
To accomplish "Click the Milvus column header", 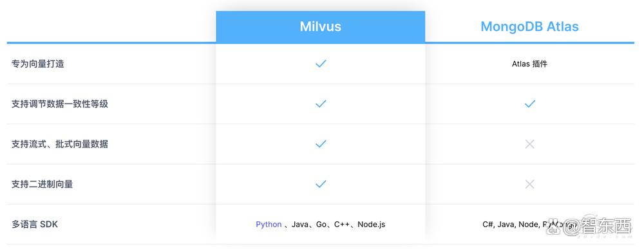I will pos(320,26).
